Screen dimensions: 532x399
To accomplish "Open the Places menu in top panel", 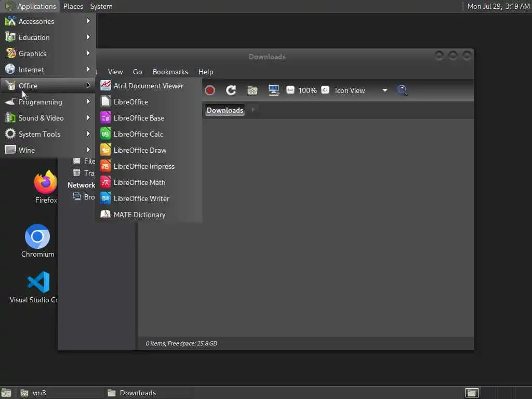I will (x=73, y=6).
